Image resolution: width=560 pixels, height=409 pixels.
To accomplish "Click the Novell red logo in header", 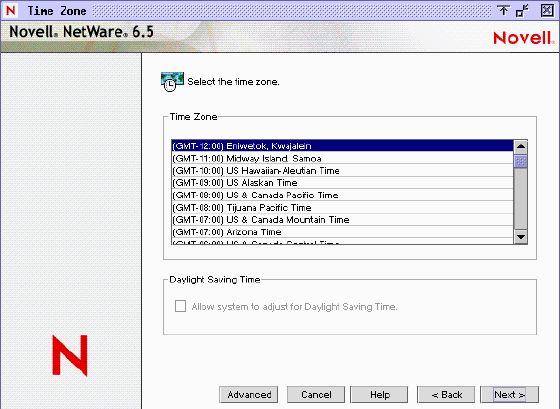I will click(x=524, y=38).
